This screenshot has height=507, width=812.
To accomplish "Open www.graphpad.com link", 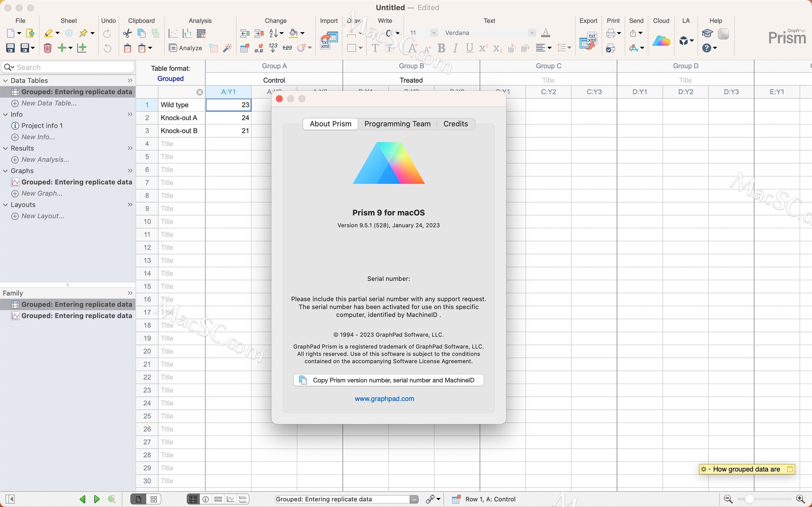I will click(384, 399).
